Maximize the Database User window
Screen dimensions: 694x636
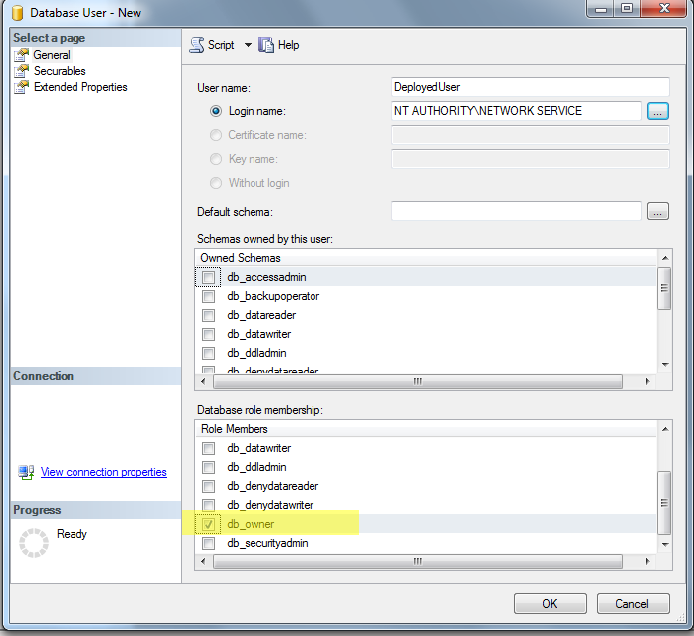[627, 9]
